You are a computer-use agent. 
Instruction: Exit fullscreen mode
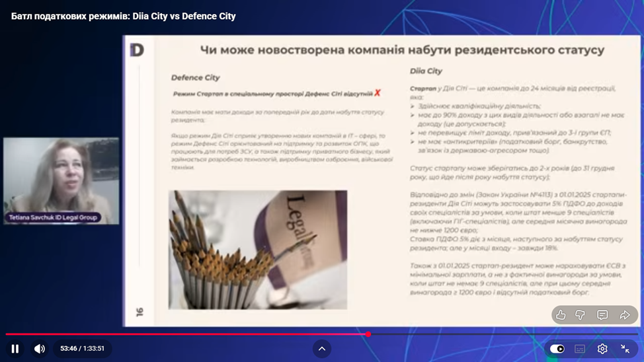click(625, 349)
